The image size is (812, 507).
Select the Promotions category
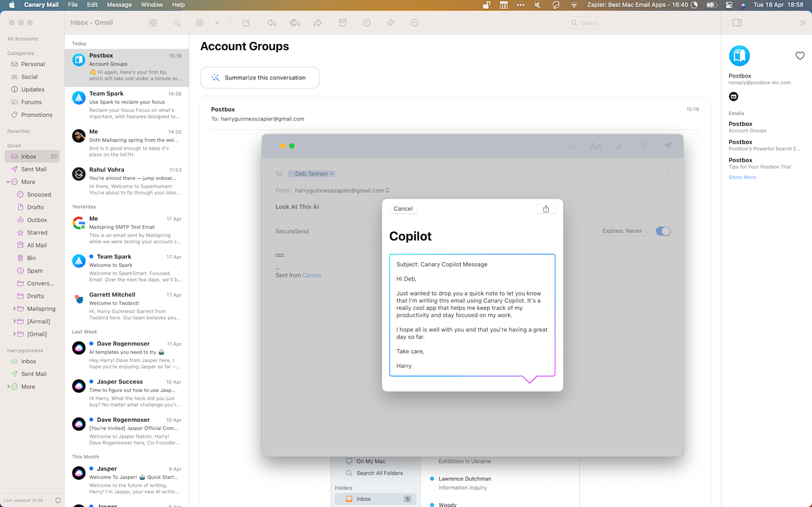coord(32,115)
